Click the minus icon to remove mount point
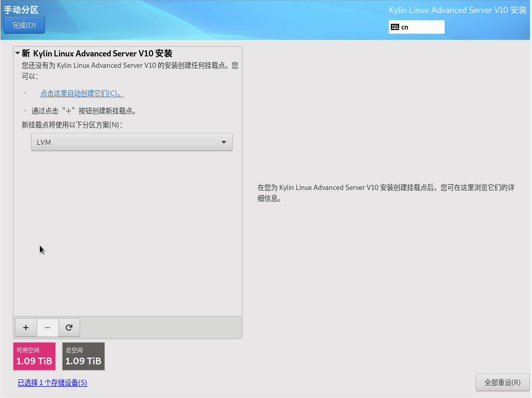The image size is (532, 398). pos(48,328)
